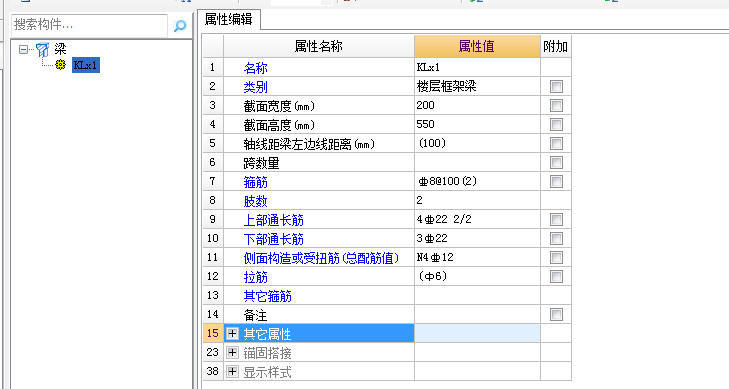Click the 名称 property link
Viewport: 729px width, 389px height.
click(255, 68)
